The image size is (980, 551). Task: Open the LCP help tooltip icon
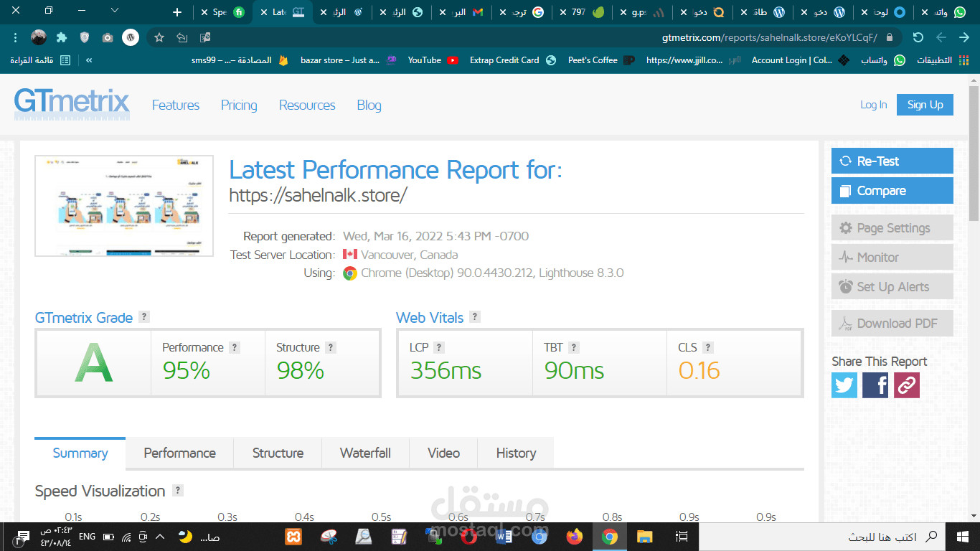(x=439, y=347)
